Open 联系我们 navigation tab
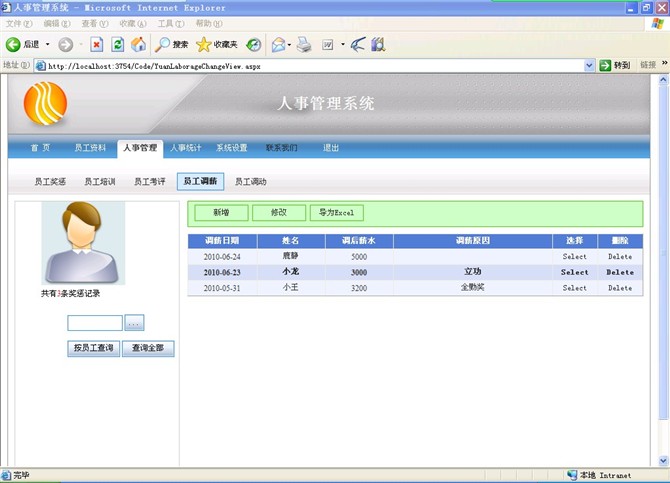This screenshot has height=483, width=670. [x=281, y=148]
